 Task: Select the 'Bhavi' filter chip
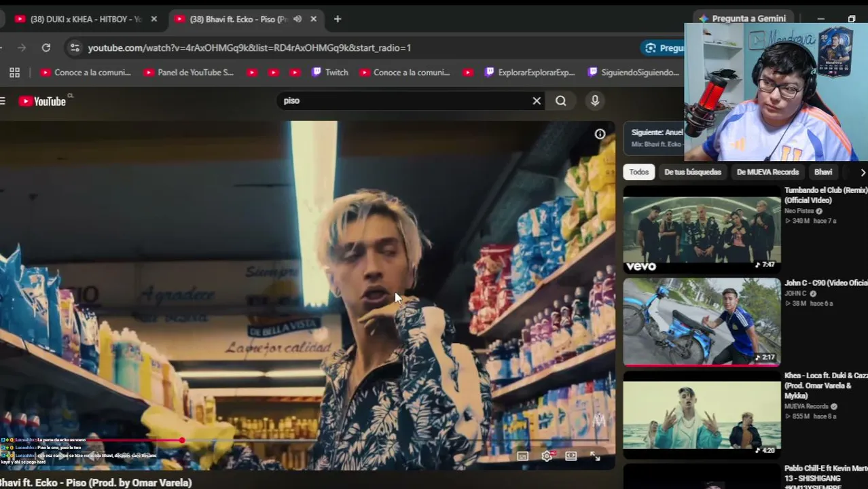[823, 173]
